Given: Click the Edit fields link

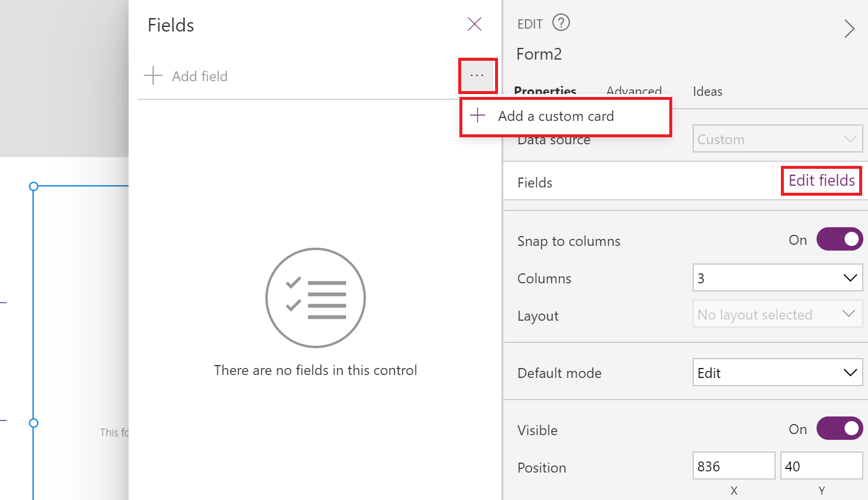Looking at the screenshot, I should [x=822, y=180].
